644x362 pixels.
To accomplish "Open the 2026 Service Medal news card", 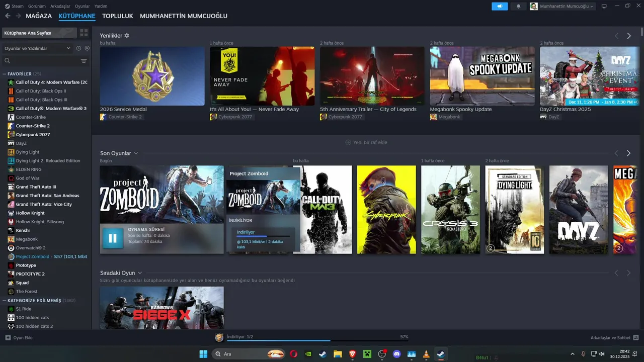I will 152,76.
